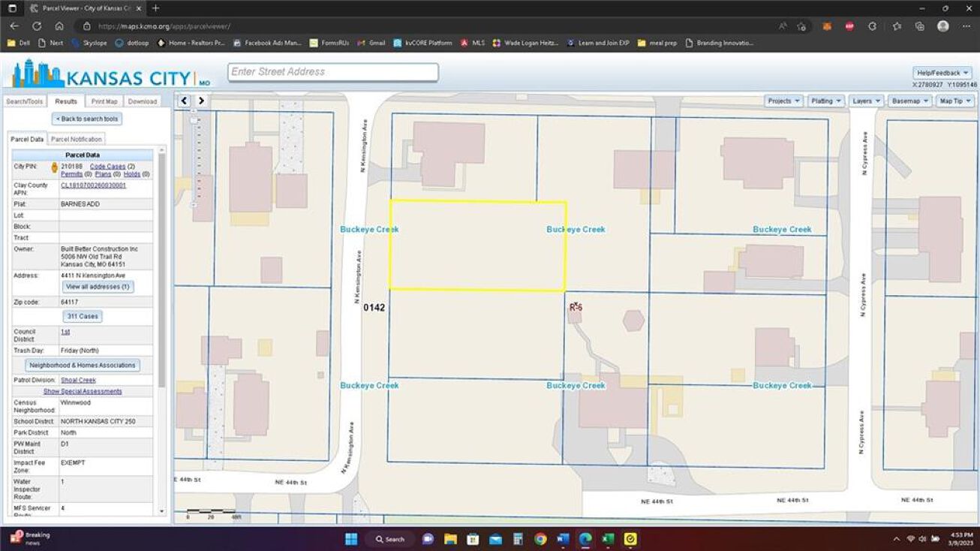The height and width of the screenshot is (551, 980).
Task: Open Excel from the Windows taskbar
Action: click(608, 539)
